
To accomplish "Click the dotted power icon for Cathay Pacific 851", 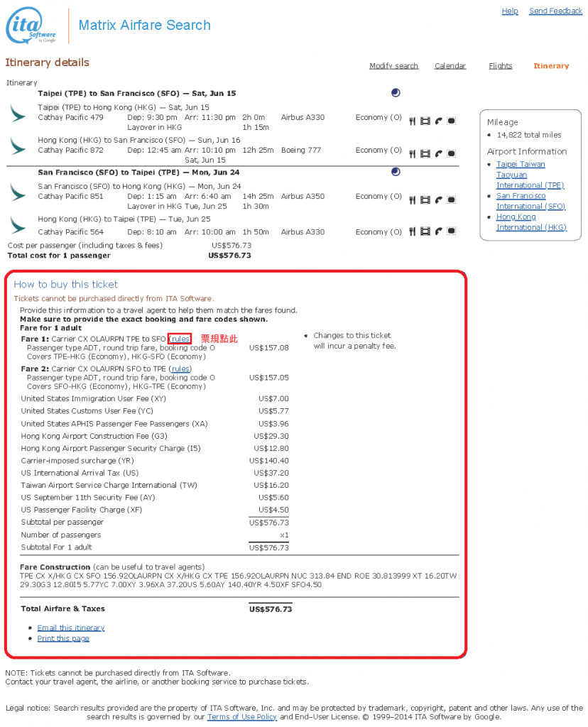I will point(451,199).
